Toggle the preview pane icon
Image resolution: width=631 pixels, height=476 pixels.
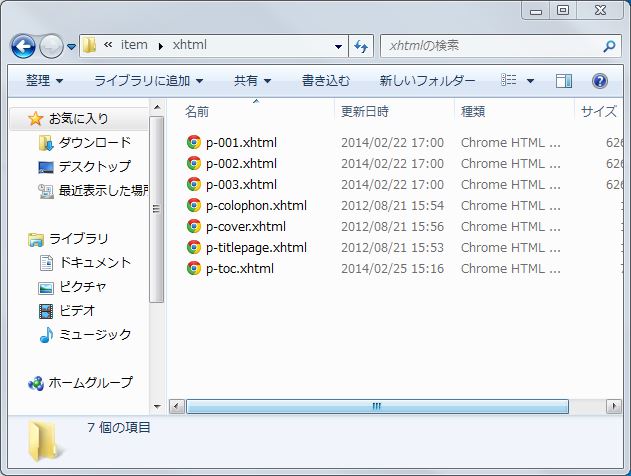(564, 81)
